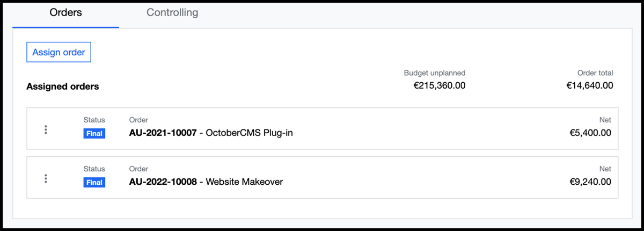Open the three-dot menu for Website Makeover order
This screenshot has width=644, height=231.
(x=46, y=178)
